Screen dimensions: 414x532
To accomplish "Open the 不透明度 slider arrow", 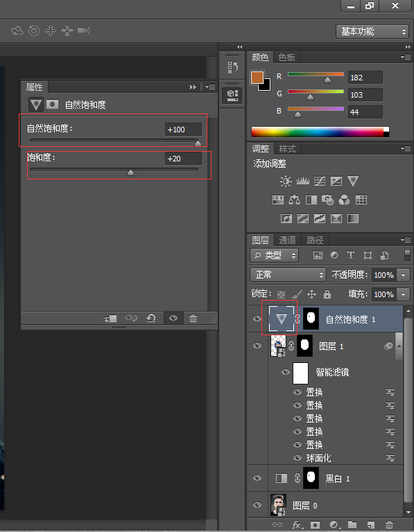I will click(403, 275).
